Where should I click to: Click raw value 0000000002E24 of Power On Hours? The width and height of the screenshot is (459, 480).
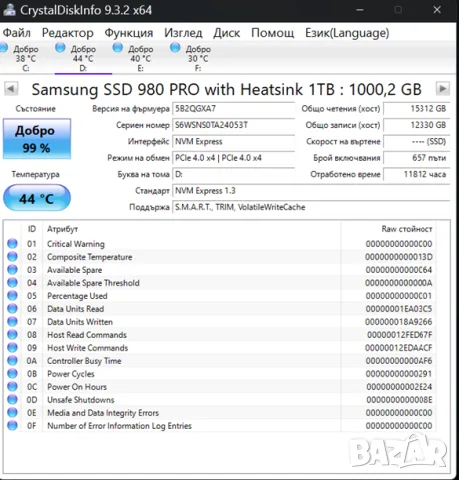(399, 387)
